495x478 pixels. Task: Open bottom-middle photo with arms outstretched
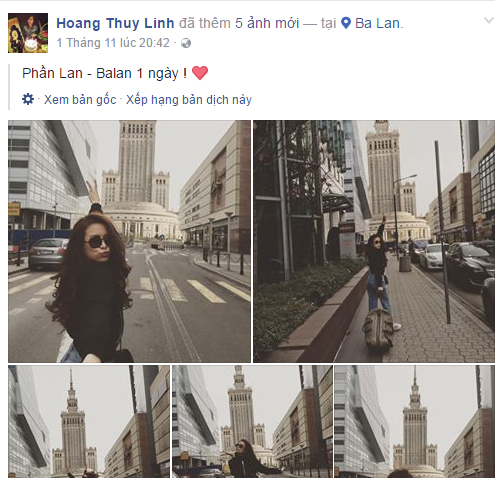(252, 422)
